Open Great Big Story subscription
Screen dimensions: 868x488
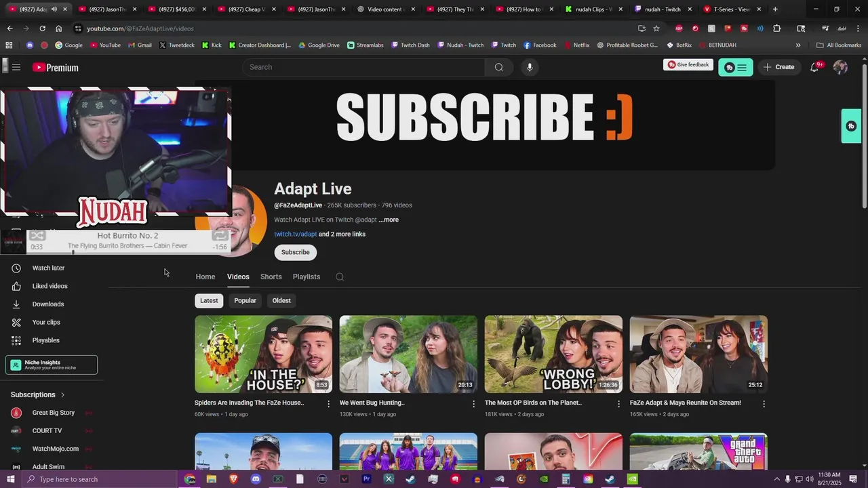[53, 413]
